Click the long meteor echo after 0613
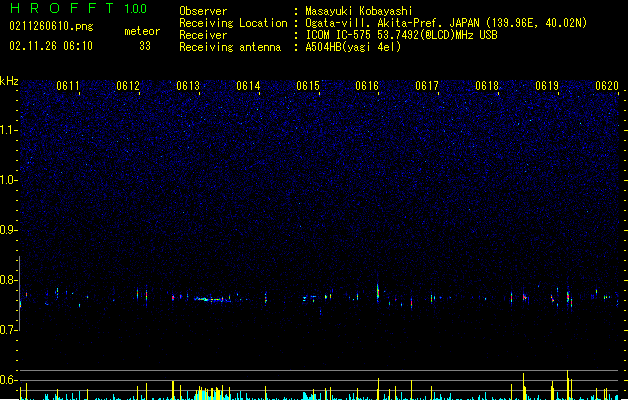The height and width of the screenshot is (400, 629). [x=213, y=299]
